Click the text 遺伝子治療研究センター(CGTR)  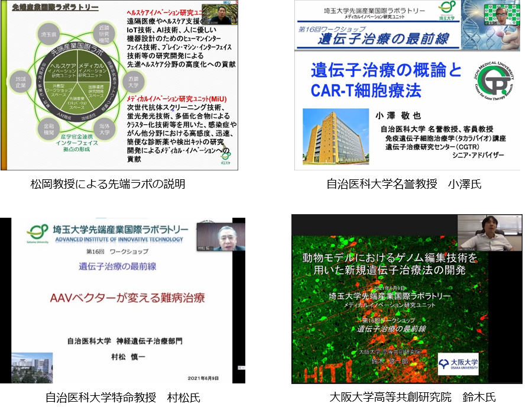tap(432, 147)
